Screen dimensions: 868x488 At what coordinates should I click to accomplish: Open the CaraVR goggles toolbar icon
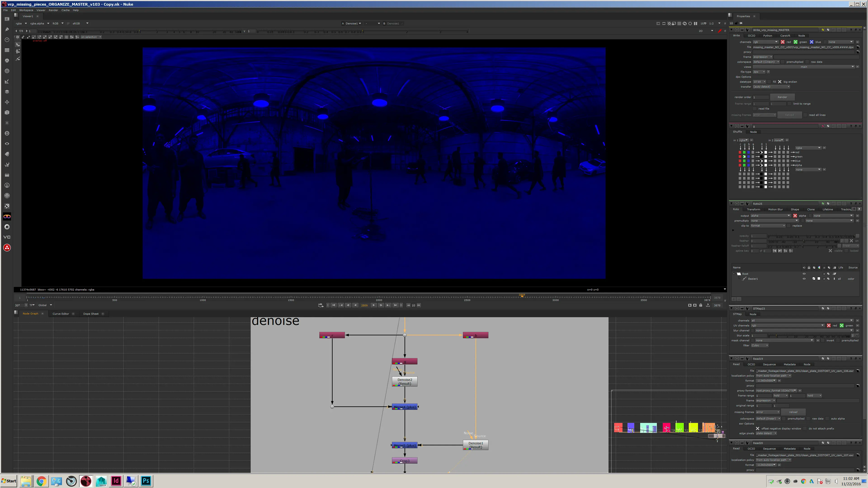(7, 217)
